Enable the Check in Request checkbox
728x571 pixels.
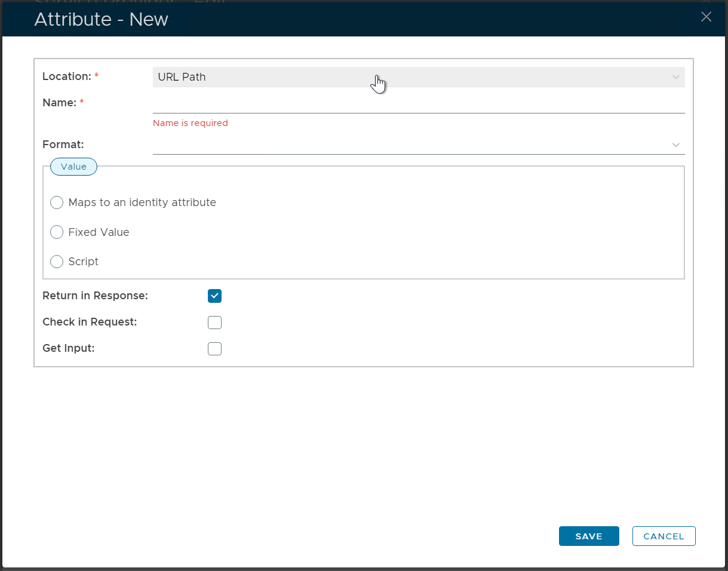point(215,323)
